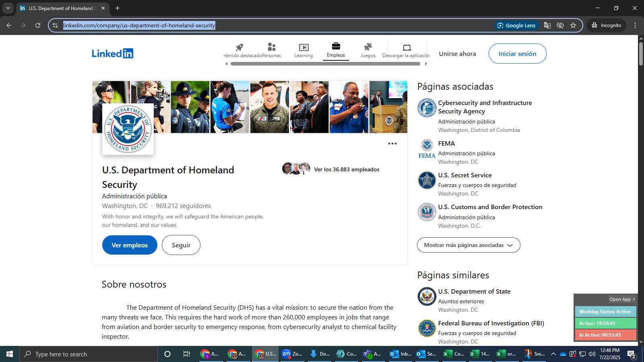Click Open App in tracker widget
Screen dimensions: 644x362
pos(622,299)
